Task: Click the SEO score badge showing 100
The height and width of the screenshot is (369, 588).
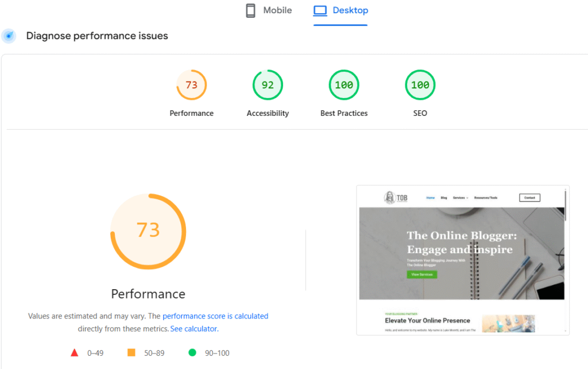Action: (x=420, y=84)
